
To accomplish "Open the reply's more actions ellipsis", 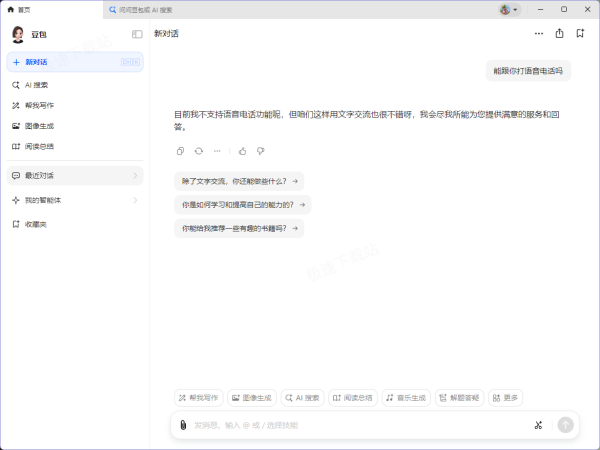I will click(217, 151).
